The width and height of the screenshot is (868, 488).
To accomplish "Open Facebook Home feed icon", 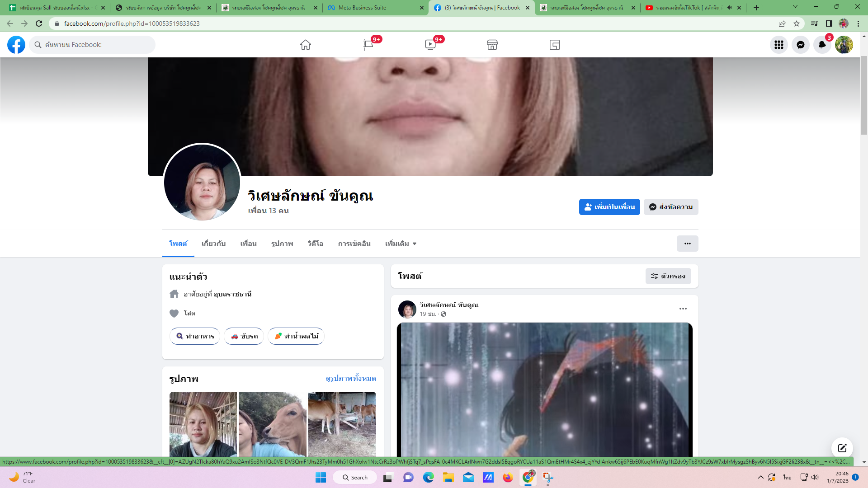I will (306, 45).
